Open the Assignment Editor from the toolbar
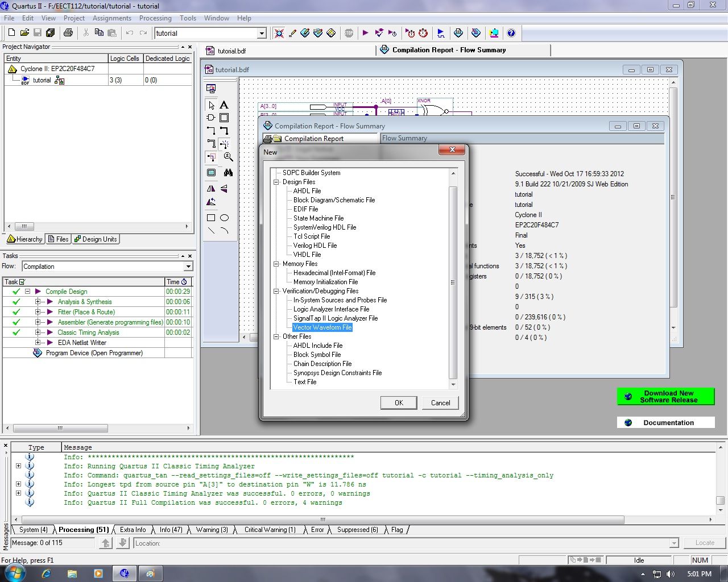 click(x=305, y=33)
